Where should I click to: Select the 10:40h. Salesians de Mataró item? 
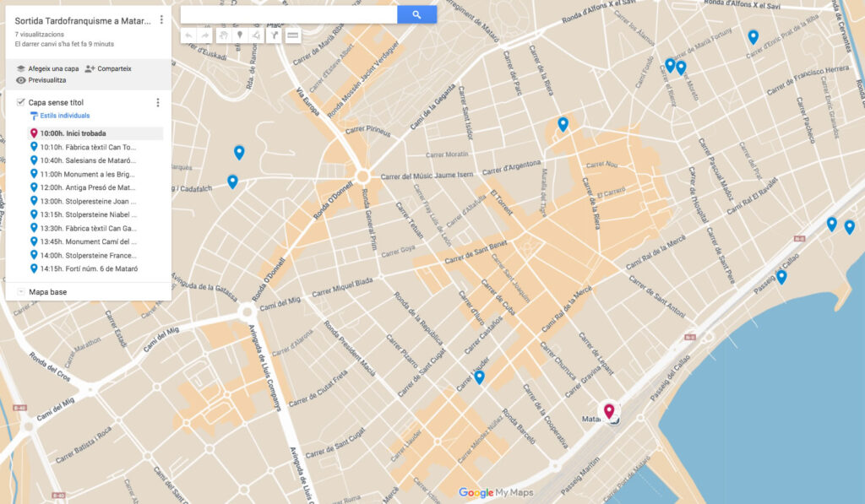(x=87, y=160)
